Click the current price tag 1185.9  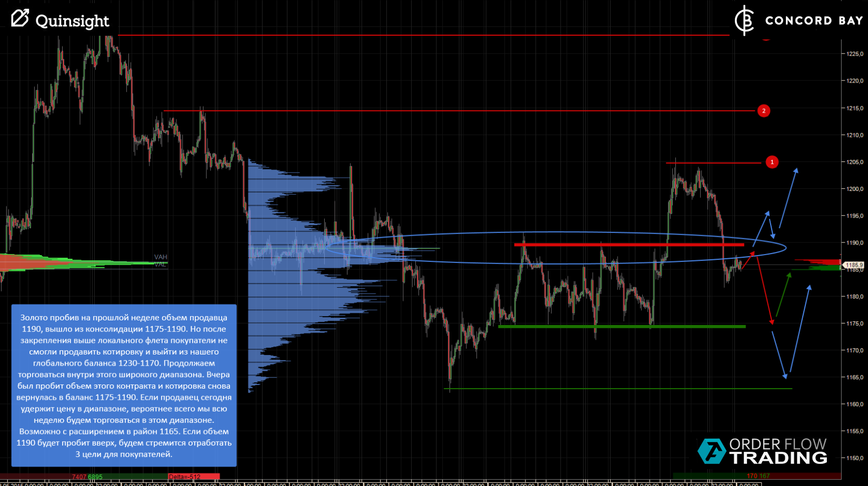pyautogui.click(x=853, y=265)
